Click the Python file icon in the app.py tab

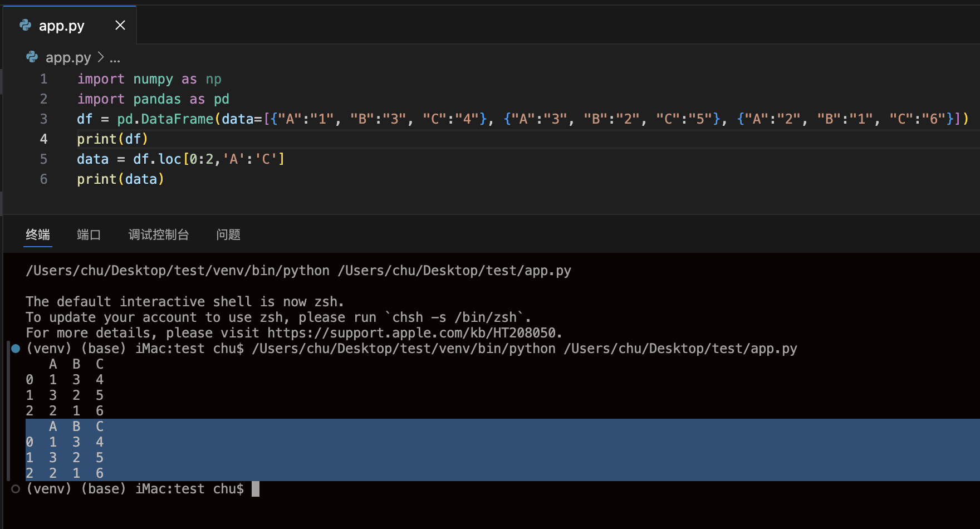tap(26, 25)
